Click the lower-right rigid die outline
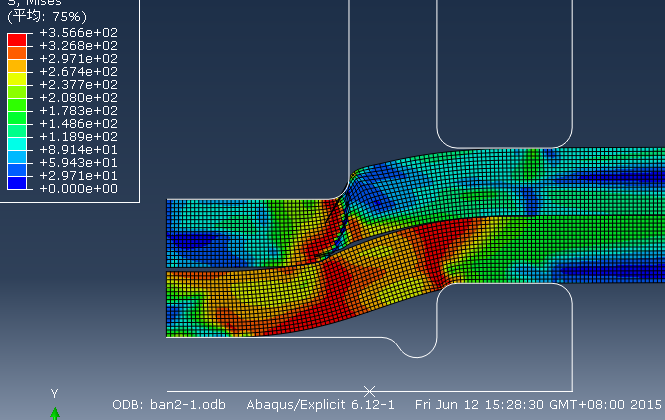 pos(505,337)
